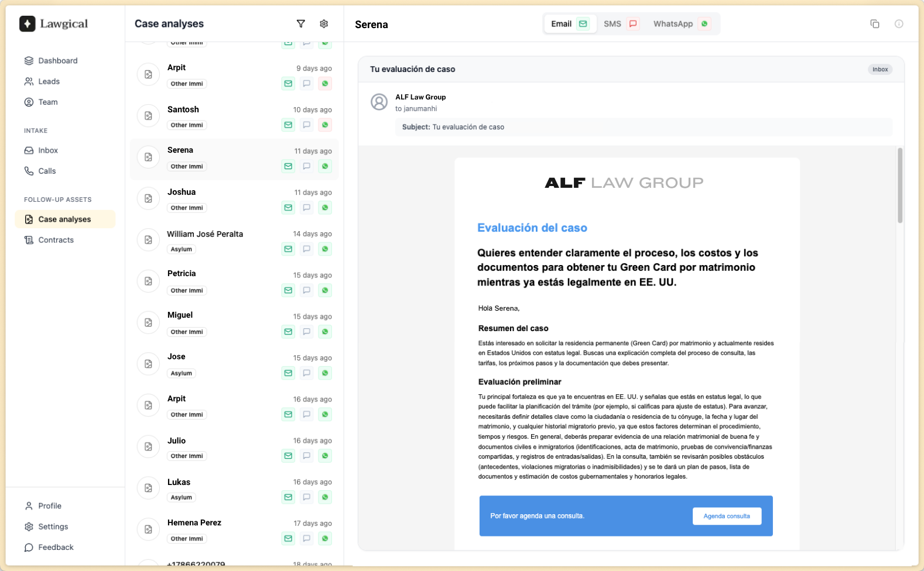The image size is (924, 571).
Task: Select Hemena Perez case entry
Action: (194, 523)
